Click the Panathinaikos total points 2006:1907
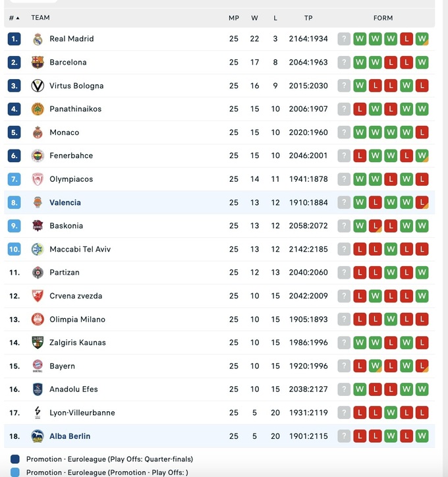 308,109
